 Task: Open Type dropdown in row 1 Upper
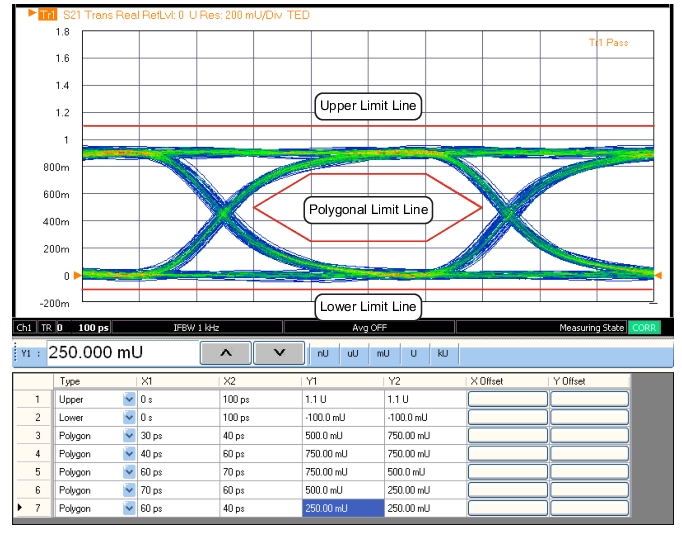pos(129,399)
